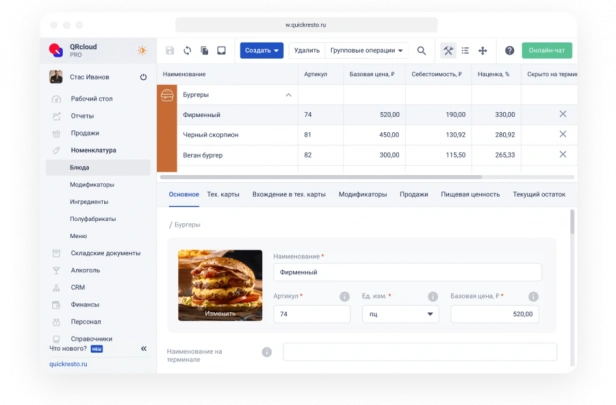The width and height of the screenshot is (616, 405).
Task: Toggle hidden-on-terminal X for Веган бургер
Action: click(563, 154)
